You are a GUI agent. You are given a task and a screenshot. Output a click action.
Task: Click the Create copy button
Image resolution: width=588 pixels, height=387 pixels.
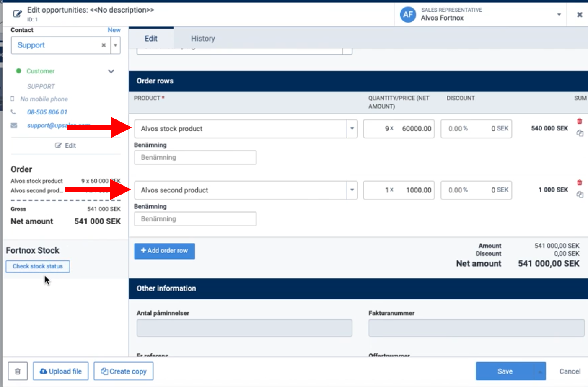[124, 371]
